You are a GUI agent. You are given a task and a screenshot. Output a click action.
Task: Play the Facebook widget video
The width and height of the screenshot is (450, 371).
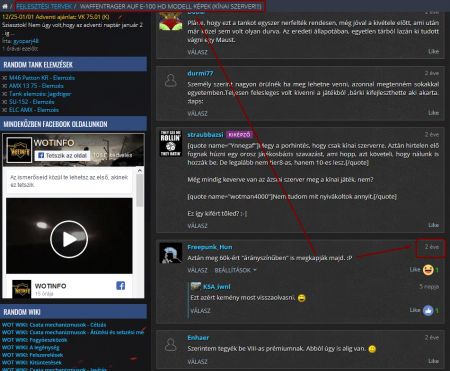[x=69, y=239]
